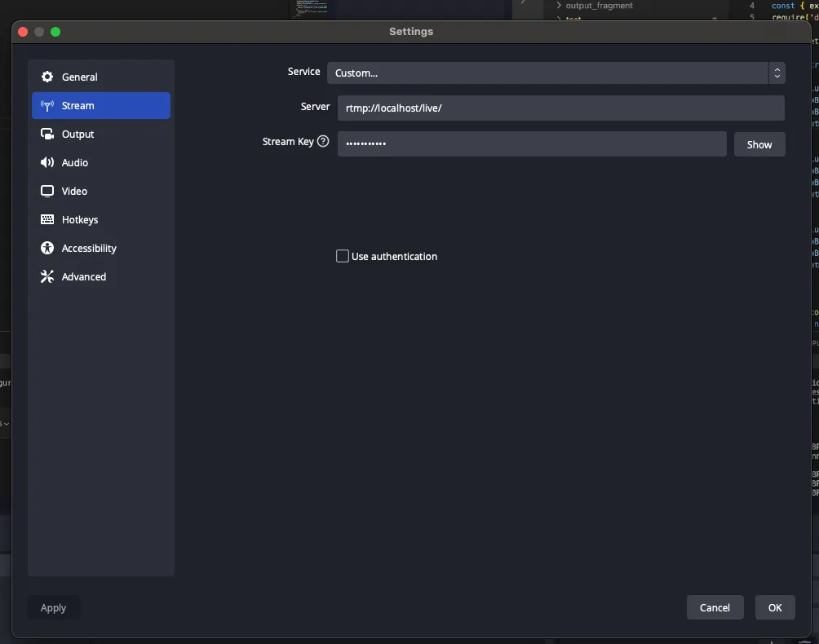The image size is (819, 644).
Task: Click the Video monitor icon
Action: [47, 192]
